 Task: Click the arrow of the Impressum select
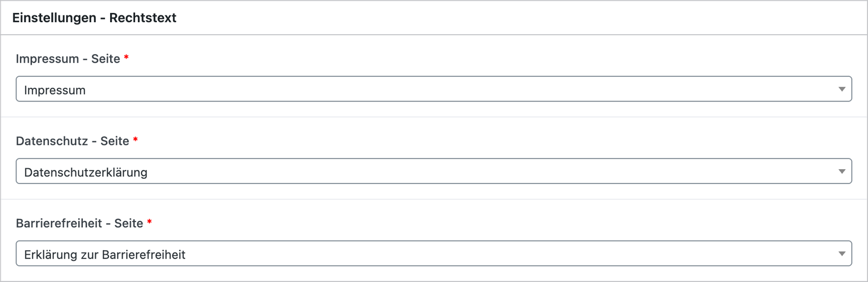841,90
